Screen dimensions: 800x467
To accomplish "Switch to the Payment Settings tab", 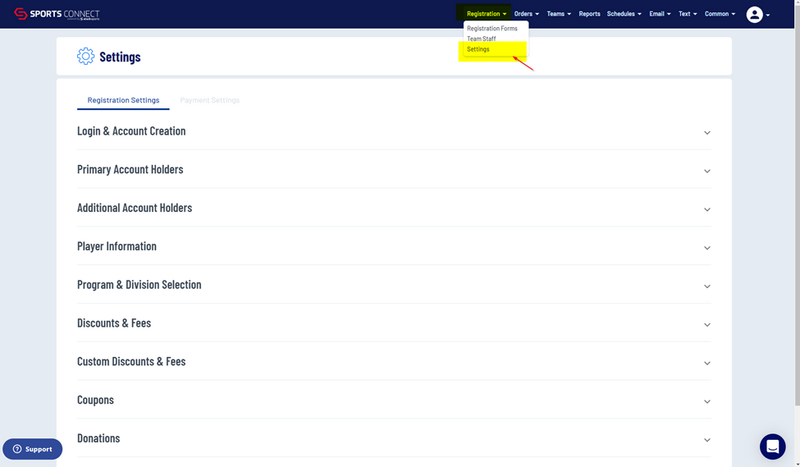I will pos(210,100).
